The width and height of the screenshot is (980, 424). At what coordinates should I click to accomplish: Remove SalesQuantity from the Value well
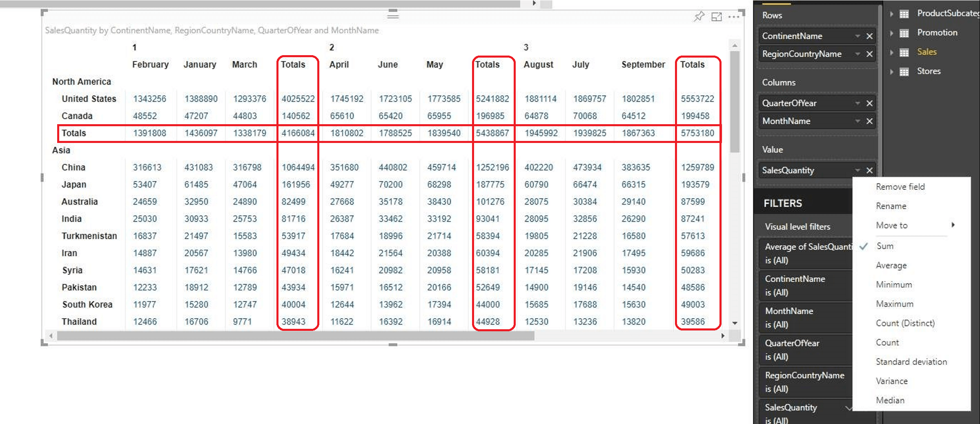[x=869, y=170]
